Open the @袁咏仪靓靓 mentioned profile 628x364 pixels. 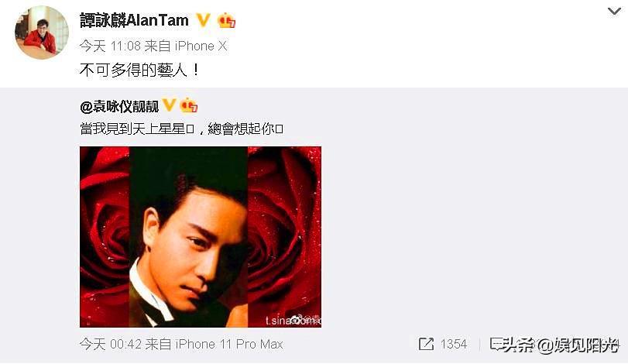point(119,107)
